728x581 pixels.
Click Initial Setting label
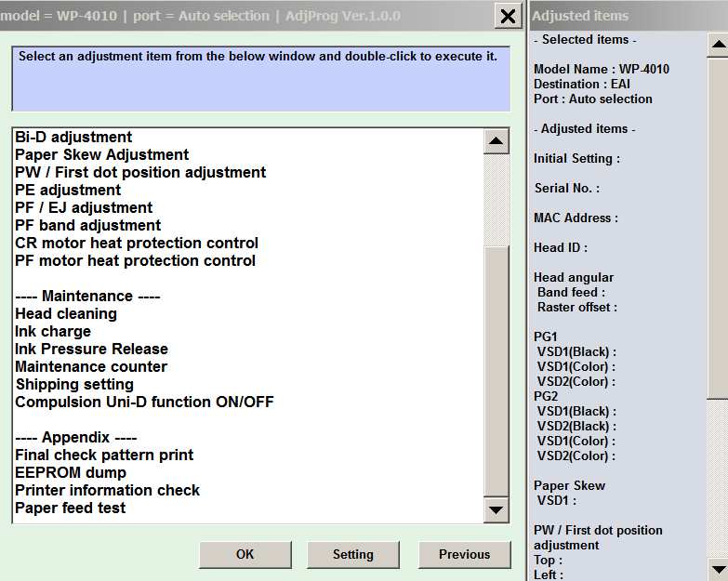click(x=576, y=159)
